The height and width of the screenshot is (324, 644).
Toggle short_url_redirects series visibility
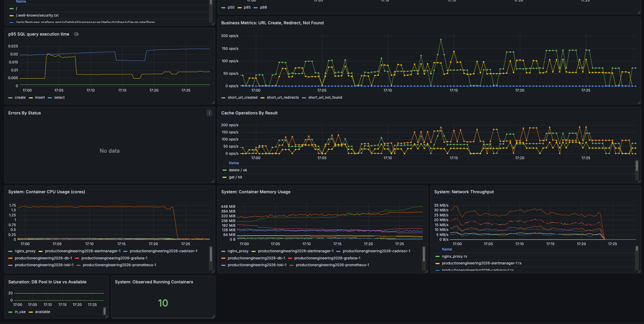click(282, 98)
